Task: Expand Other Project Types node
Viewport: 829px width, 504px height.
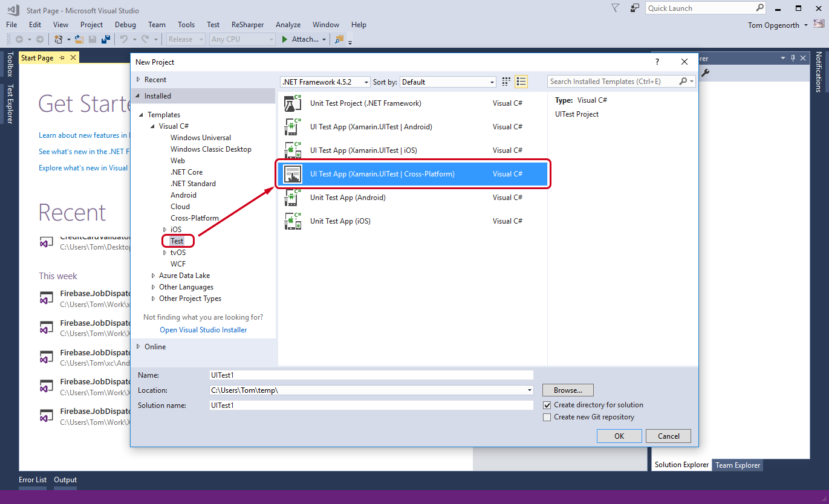Action: 153,299
